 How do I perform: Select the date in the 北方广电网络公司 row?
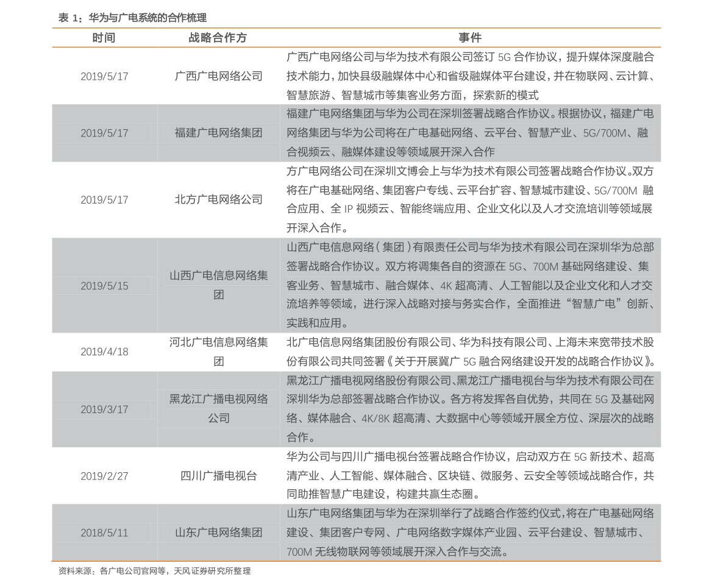tap(104, 200)
